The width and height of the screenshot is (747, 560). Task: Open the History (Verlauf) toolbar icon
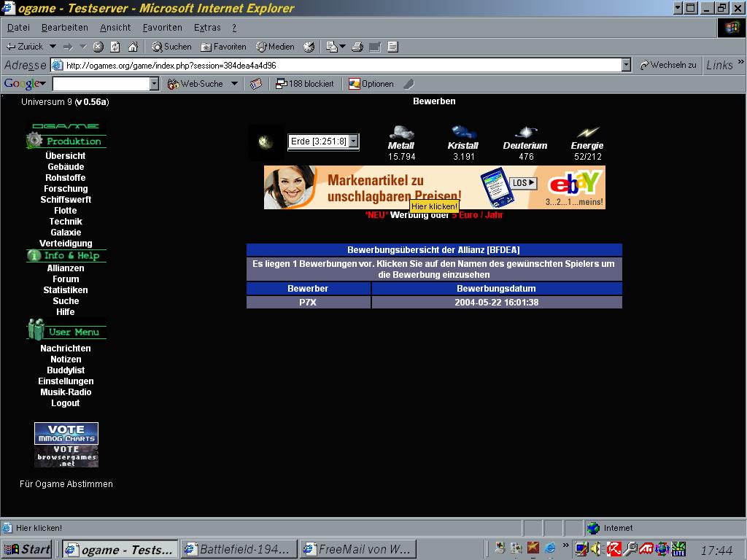(309, 47)
